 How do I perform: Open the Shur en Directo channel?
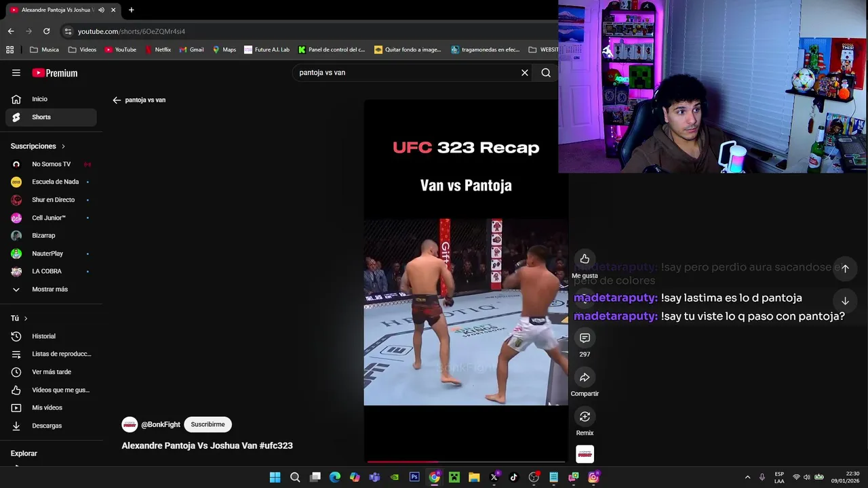tap(51, 200)
